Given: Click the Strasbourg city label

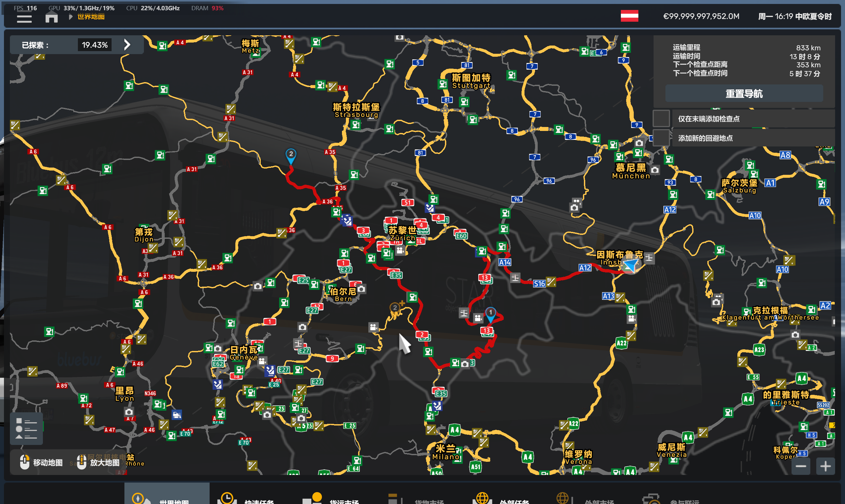Looking at the screenshot, I should tap(356, 111).
